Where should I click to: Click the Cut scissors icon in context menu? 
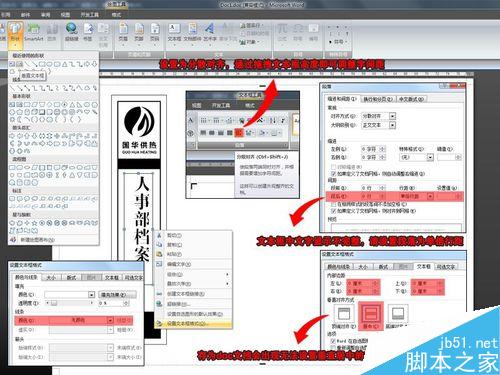click(159, 235)
